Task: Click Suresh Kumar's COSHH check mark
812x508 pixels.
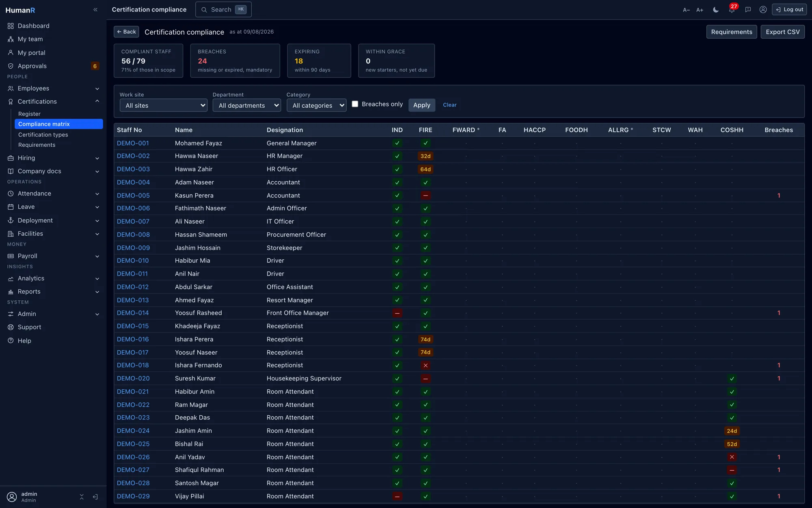Action: point(732,379)
